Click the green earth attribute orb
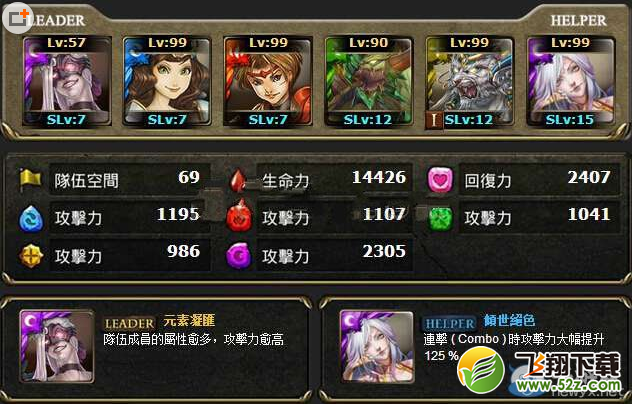632x404 pixels. (x=440, y=218)
